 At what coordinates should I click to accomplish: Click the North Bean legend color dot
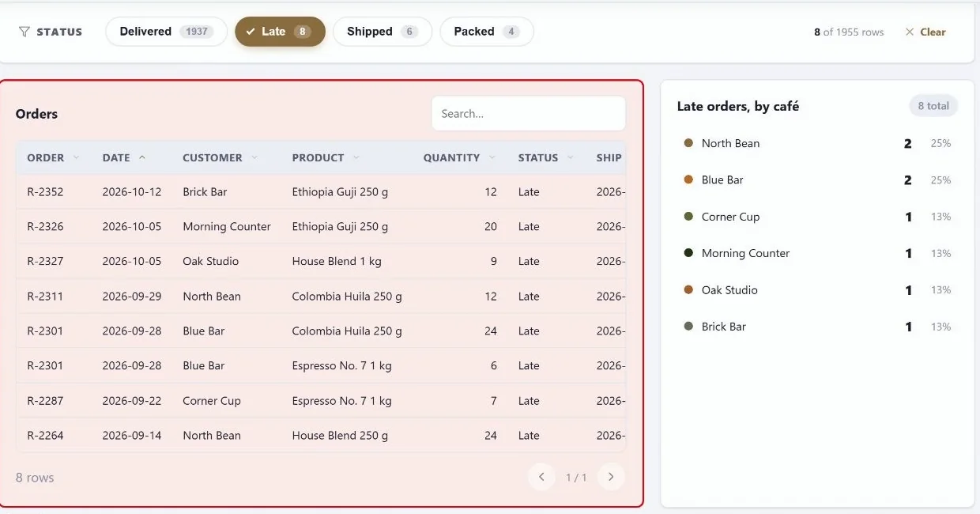point(688,143)
